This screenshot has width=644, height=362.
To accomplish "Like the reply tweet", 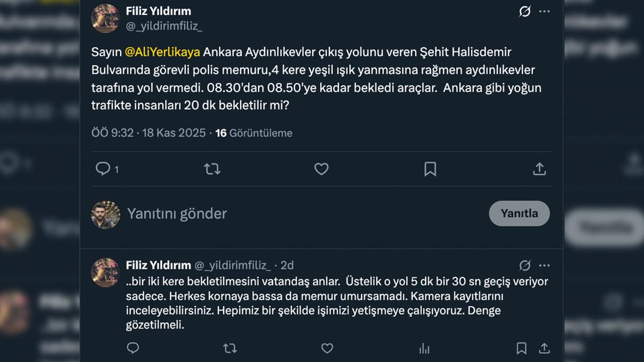I will 327,349.
